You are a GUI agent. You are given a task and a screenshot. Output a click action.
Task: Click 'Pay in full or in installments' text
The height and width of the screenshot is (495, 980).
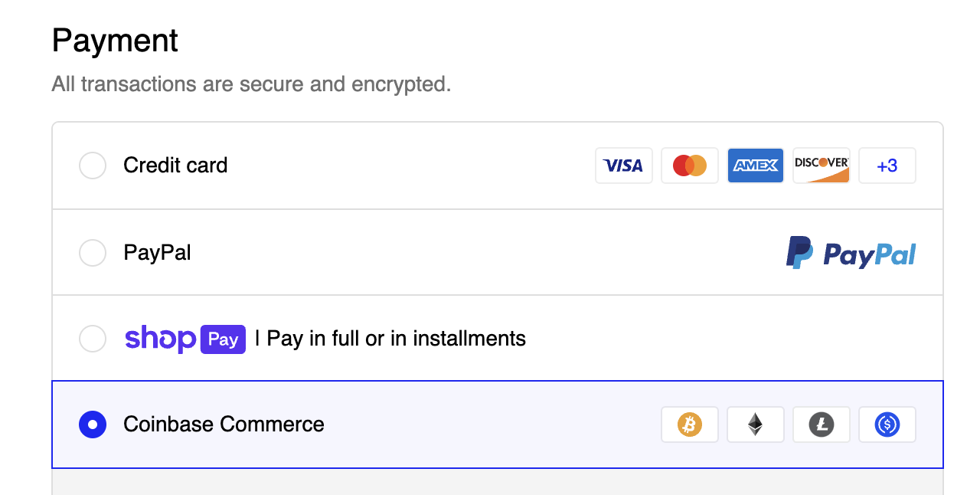pos(396,339)
